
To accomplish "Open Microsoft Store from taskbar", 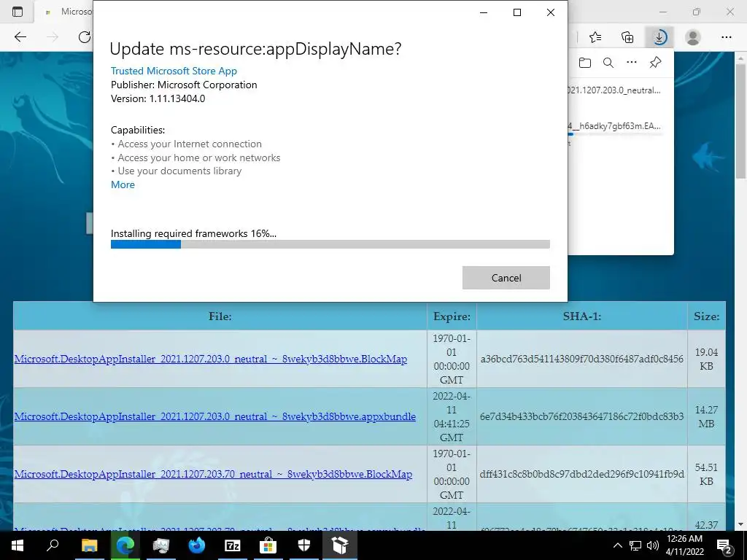I will 268,545.
